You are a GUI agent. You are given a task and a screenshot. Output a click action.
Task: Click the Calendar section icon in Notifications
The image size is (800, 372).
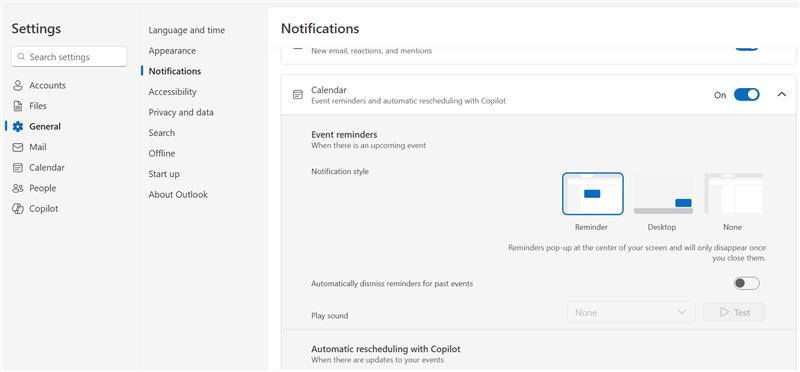point(297,94)
